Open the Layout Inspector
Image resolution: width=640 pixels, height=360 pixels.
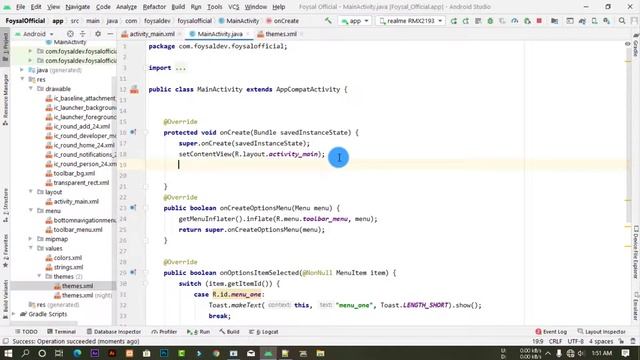point(601,331)
